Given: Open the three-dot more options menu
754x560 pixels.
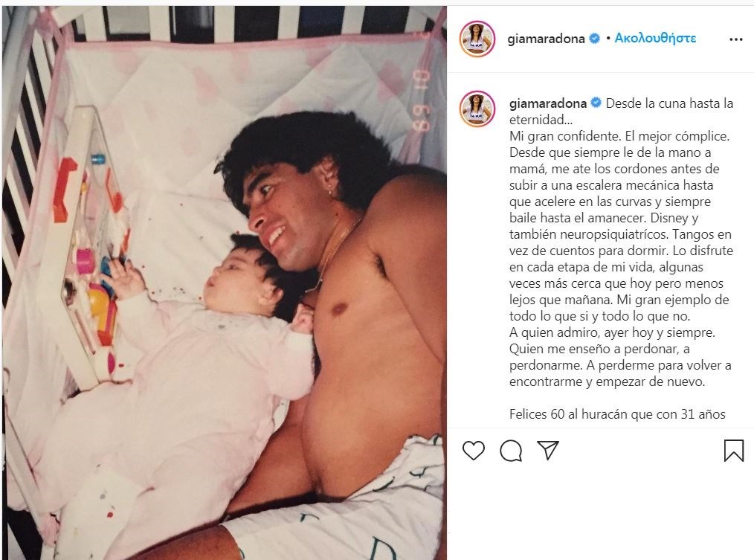Looking at the screenshot, I should click(x=736, y=39).
